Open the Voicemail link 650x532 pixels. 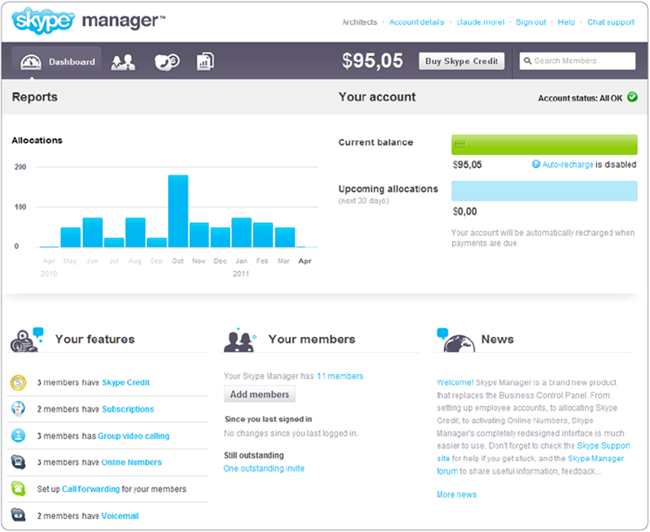point(120,516)
